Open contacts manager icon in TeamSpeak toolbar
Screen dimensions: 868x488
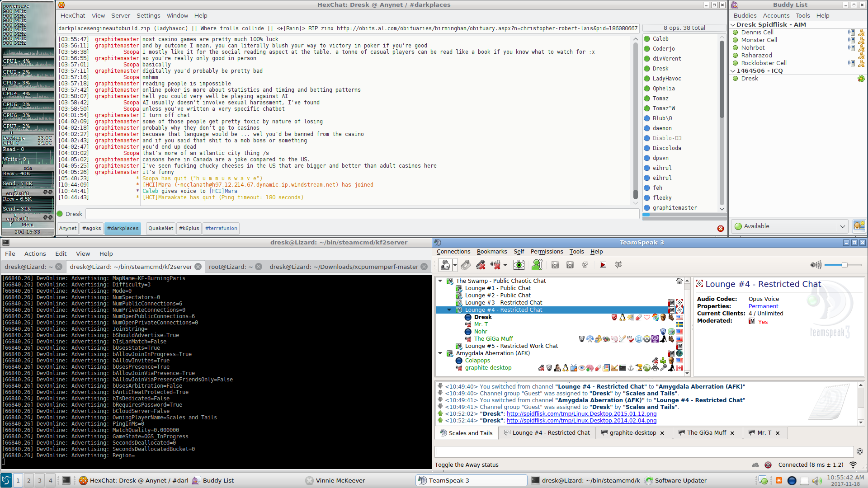click(537, 265)
